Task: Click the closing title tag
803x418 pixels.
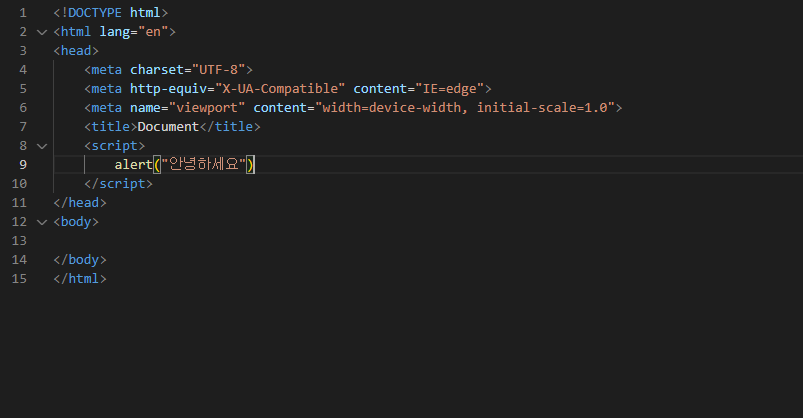Action: pyautogui.click(x=230, y=127)
